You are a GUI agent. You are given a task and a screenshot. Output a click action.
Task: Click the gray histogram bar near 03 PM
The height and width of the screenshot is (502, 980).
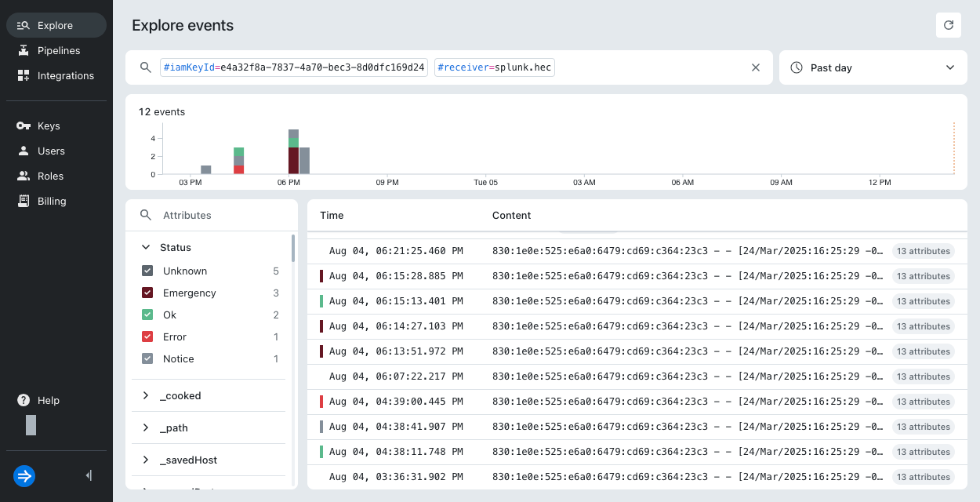205,169
